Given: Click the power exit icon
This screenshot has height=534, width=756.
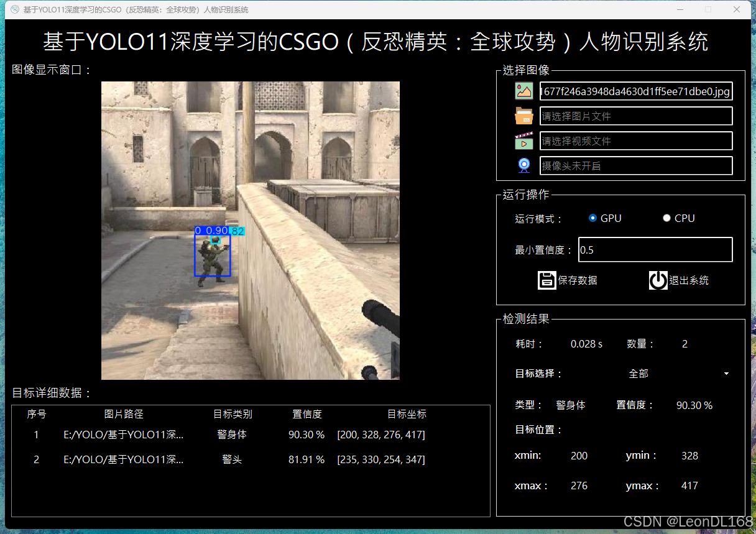Looking at the screenshot, I should pos(658,280).
